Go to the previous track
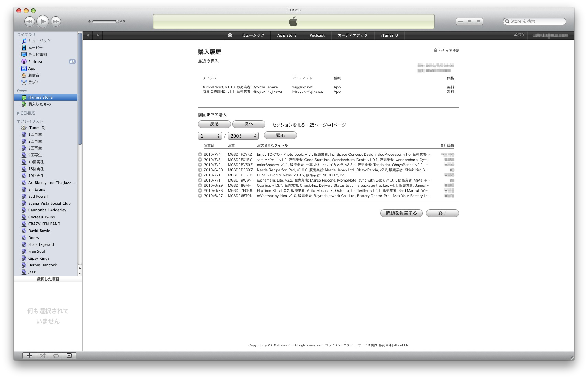The image size is (588, 381). [x=30, y=21]
